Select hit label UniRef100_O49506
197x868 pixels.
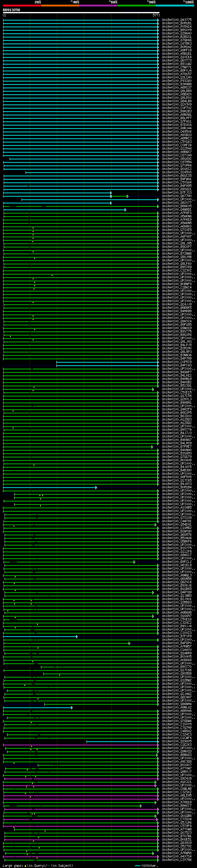tap(177, 132)
